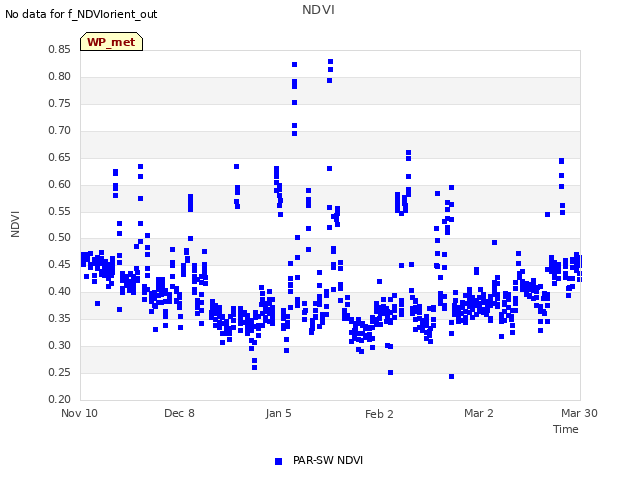This screenshot has height=480, width=640.
Task: Click the vertical NDVI y-axis label
Action: [x=15, y=224]
